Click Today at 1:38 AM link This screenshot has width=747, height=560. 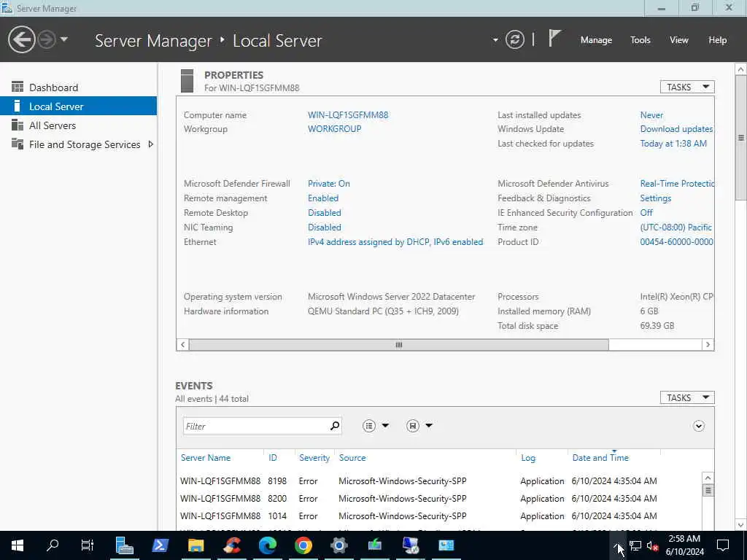[x=673, y=144]
